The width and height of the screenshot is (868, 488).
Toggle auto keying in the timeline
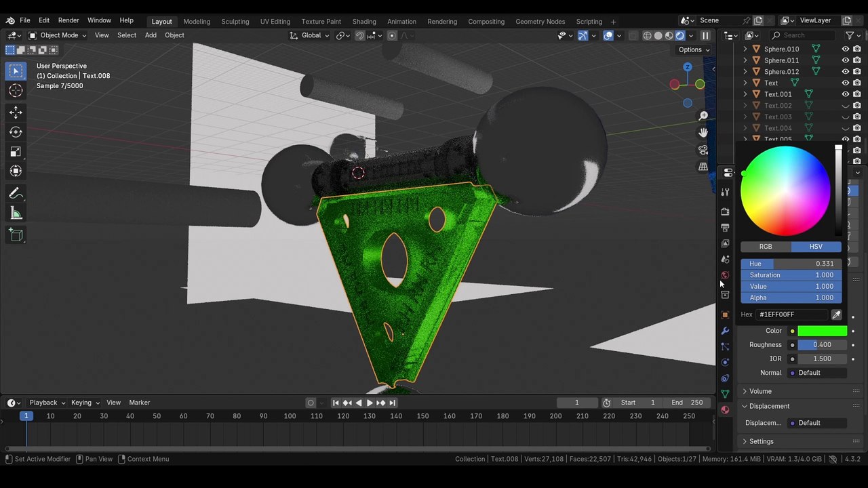point(311,403)
